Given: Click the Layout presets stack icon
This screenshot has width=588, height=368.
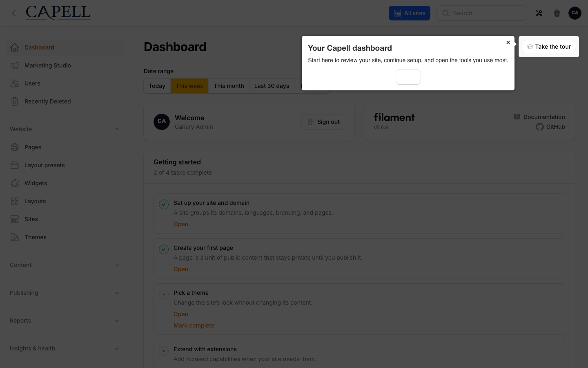Looking at the screenshot, I should [x=15, y=165].
